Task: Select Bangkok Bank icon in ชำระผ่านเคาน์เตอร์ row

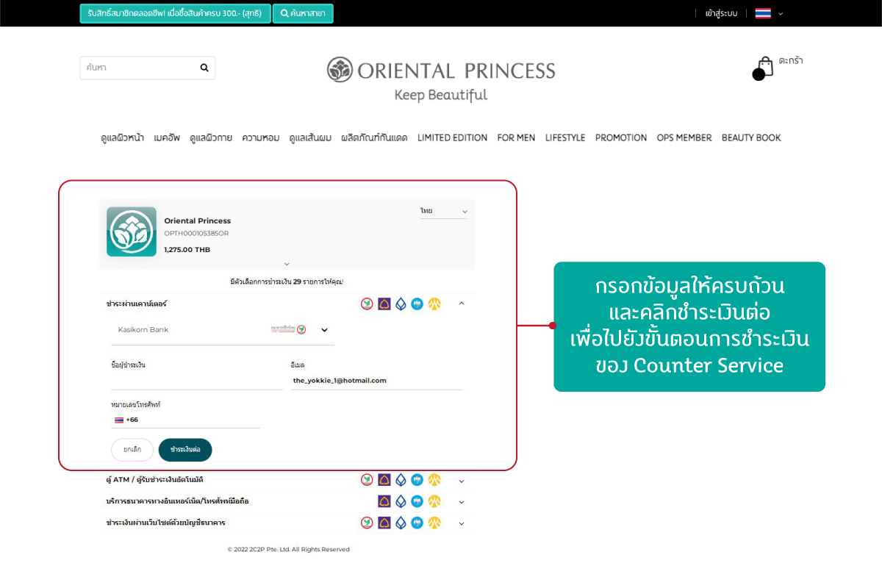Action: [x=401, y=304]
